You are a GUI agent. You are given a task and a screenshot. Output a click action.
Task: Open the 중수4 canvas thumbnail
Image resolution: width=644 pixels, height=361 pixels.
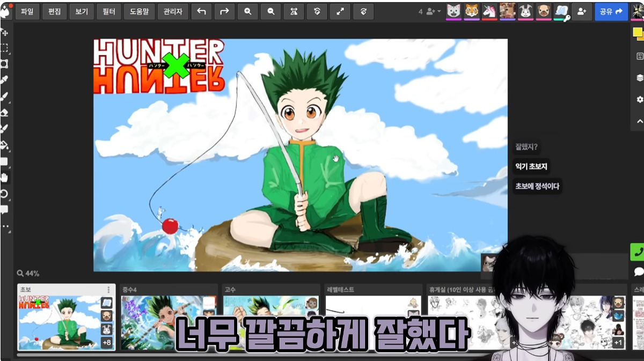(169, 317)
